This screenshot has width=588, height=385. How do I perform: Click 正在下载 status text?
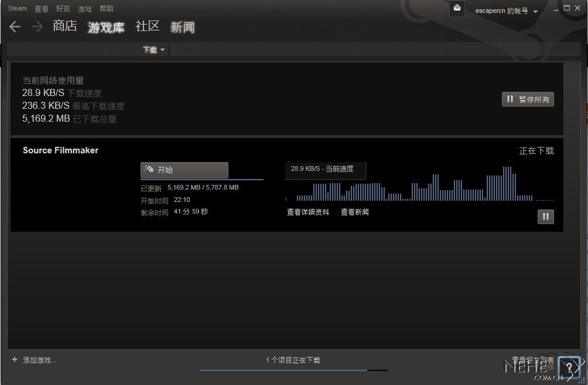tap(536, 151)
